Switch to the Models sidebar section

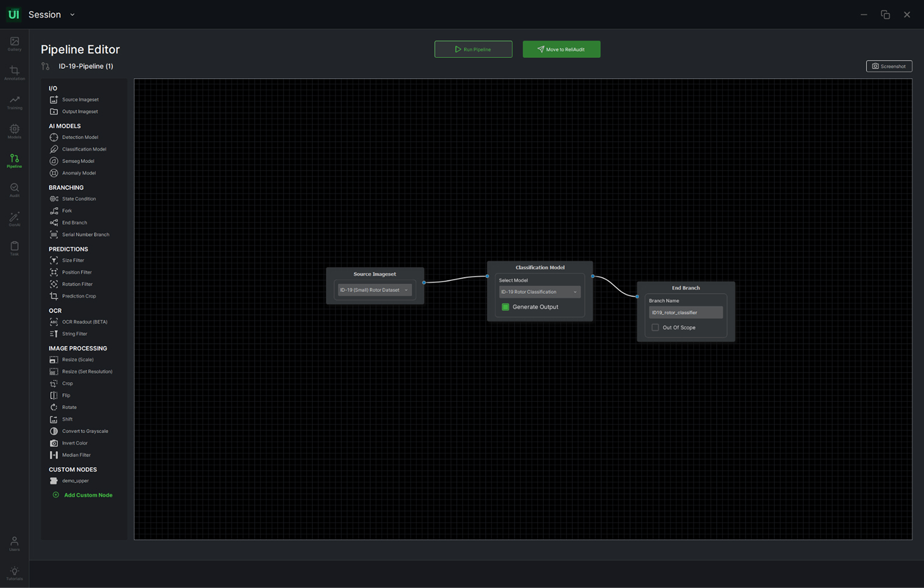tap(14, 131)
